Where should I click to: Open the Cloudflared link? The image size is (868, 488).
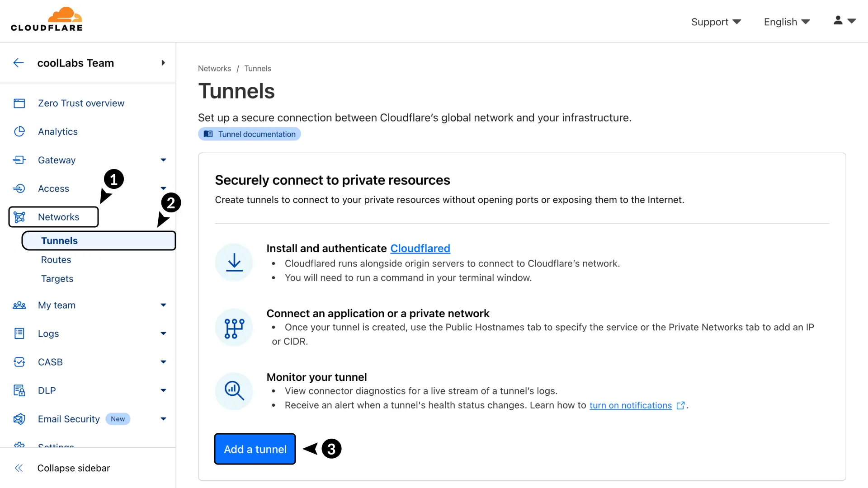[420, 249]
